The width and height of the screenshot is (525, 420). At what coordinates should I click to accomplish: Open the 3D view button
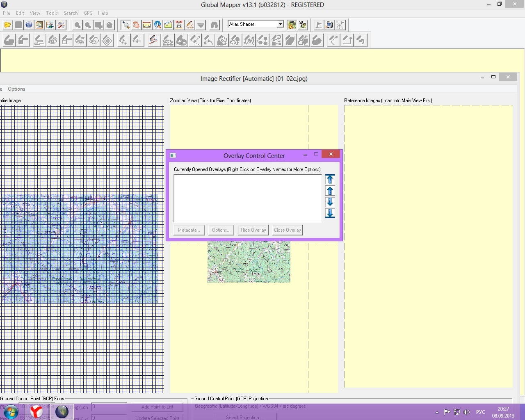click(x=303, y=25)
